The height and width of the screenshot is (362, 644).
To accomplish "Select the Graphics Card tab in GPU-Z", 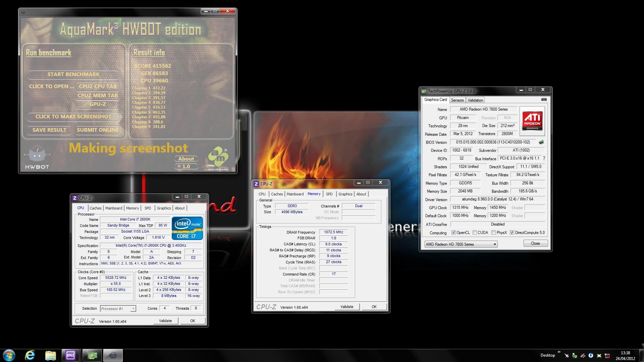I will 435,100.
